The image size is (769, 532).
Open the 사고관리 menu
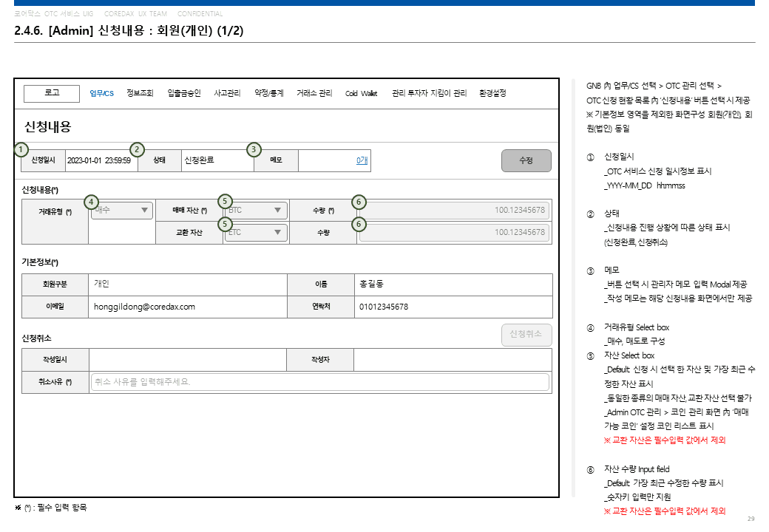click(x=227, y=93)
